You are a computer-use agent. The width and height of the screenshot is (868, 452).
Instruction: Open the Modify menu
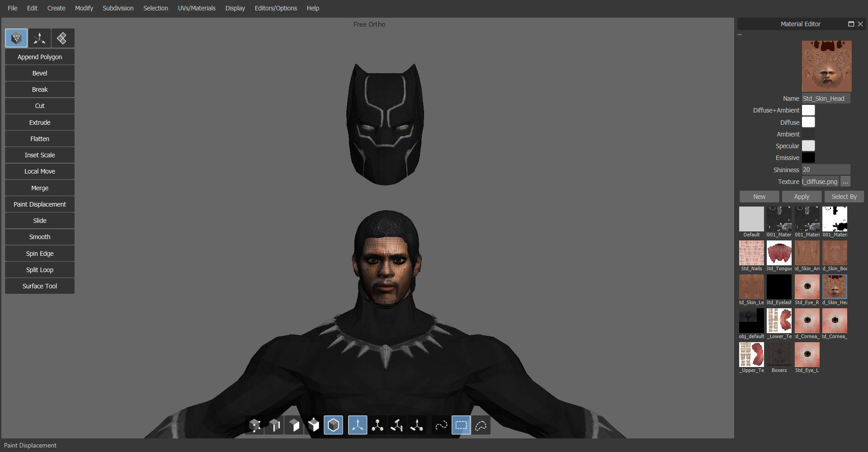click(x=84, y=8)
